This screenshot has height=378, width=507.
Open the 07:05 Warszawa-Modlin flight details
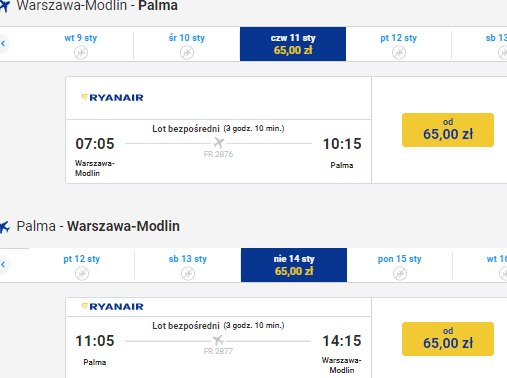219,151
